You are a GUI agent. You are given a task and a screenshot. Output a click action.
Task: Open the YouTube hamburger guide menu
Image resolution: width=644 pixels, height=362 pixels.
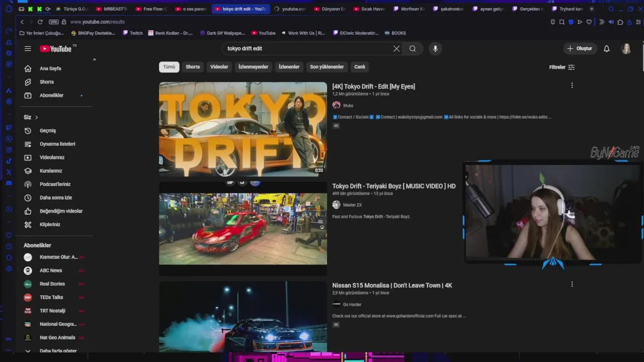pos(28,49)
